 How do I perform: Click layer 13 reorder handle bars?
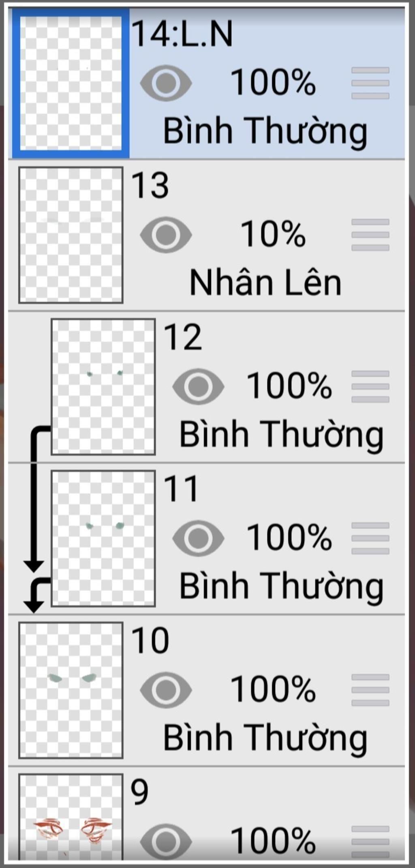[370, 235]
